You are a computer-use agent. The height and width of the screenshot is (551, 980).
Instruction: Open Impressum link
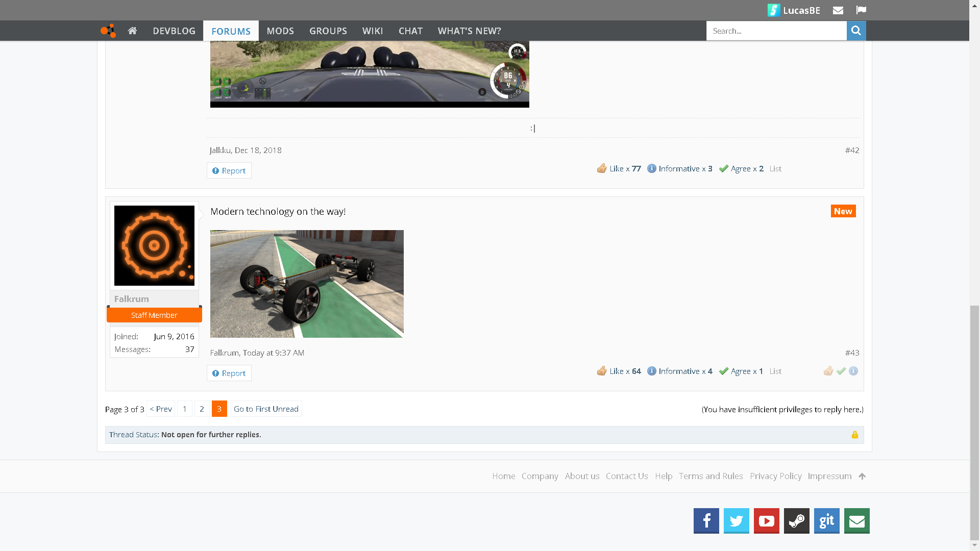coord(829,476)
